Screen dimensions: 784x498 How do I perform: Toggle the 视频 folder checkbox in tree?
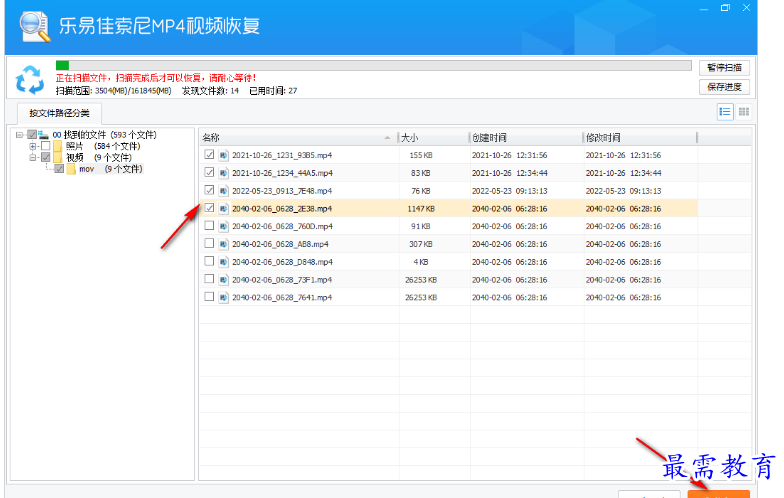tap(46, 158)
